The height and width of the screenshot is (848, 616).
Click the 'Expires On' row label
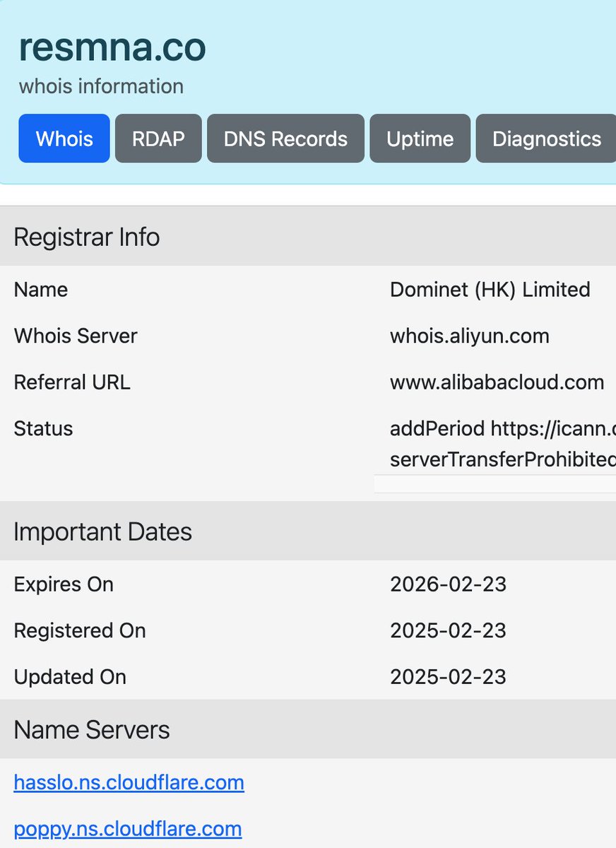(64, 584)
